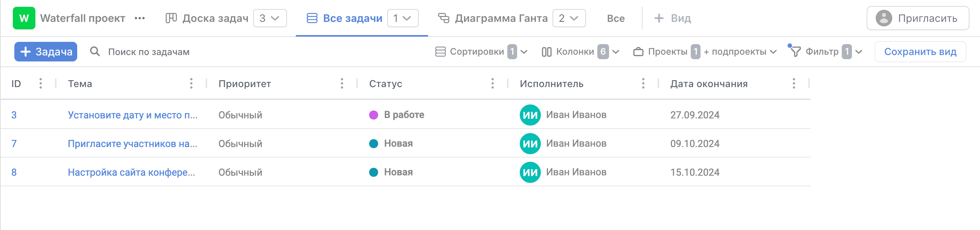Click the Диаграмма Ганта chart icon
Viewport: 980px width, 230px height.
point(444,18)
